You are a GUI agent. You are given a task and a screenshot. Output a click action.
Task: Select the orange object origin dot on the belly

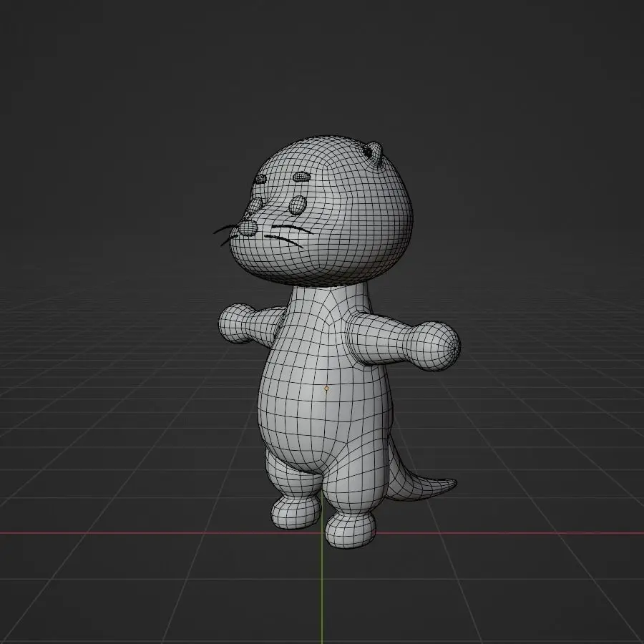[x=326, y=388]
